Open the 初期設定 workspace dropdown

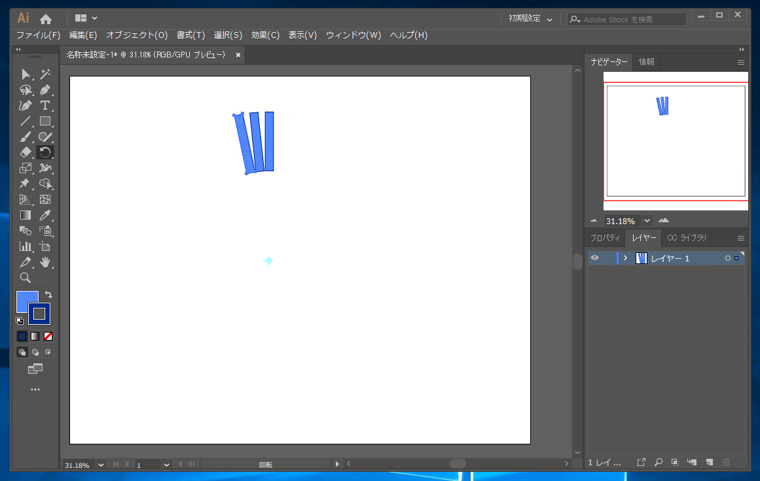point(530,19)
